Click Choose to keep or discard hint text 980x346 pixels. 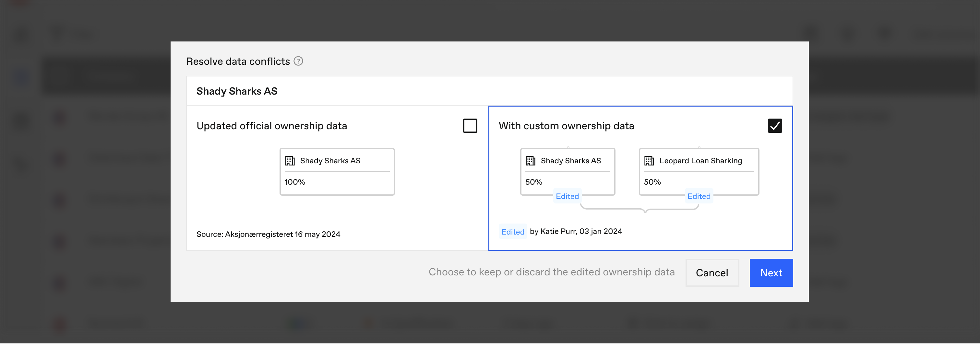(551, 272)
